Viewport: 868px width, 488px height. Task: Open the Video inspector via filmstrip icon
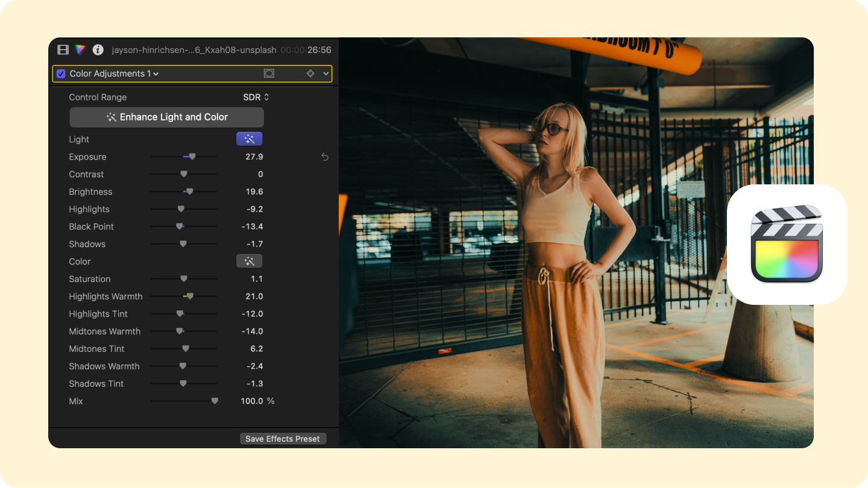[x=63, y=50]
